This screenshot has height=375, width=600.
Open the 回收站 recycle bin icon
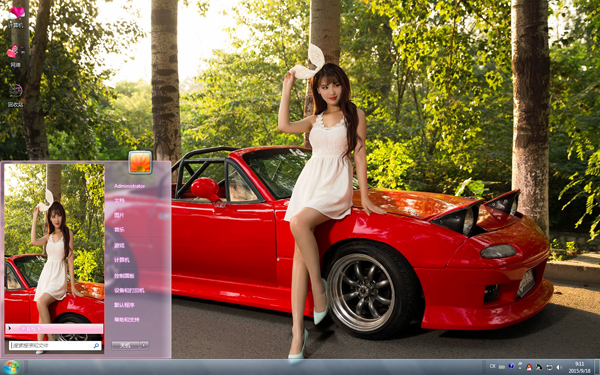tap(15, 95)
